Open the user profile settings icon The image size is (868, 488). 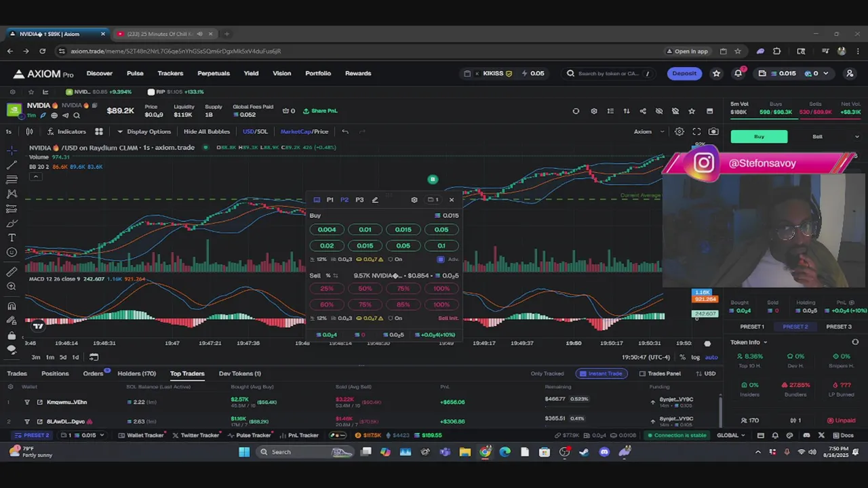tap(850, 73)
